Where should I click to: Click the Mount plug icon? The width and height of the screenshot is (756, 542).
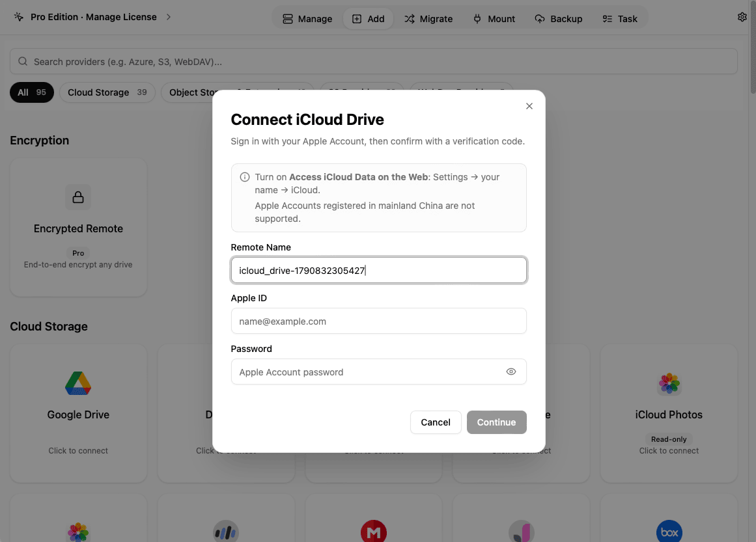click(x=477, y=19)
